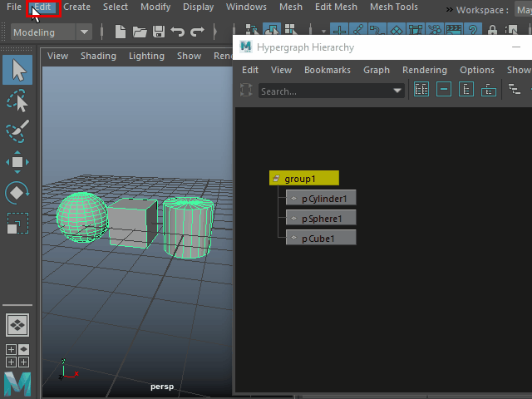Select the arrow Select tool
This screenshot has height=399, width=532.
[17, 70]
